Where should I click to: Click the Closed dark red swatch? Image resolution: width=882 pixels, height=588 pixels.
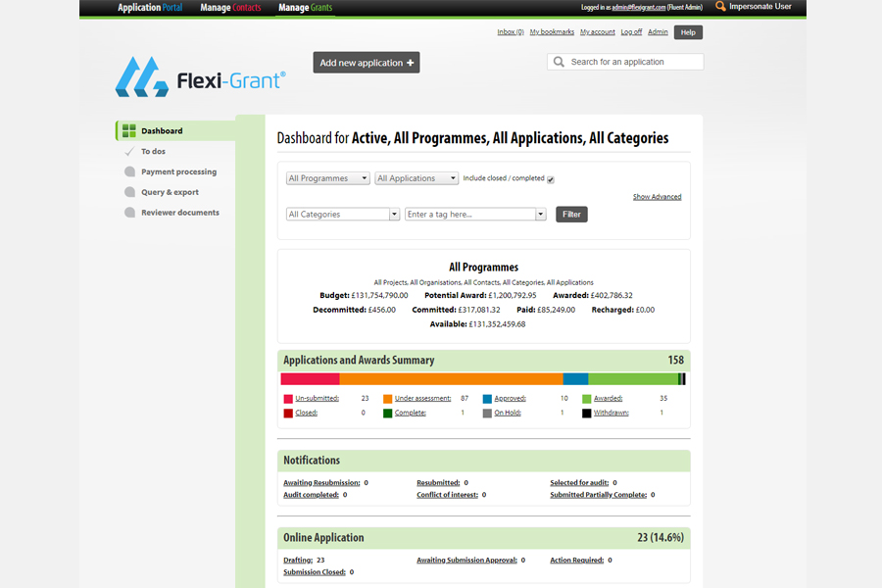[288, 414]
